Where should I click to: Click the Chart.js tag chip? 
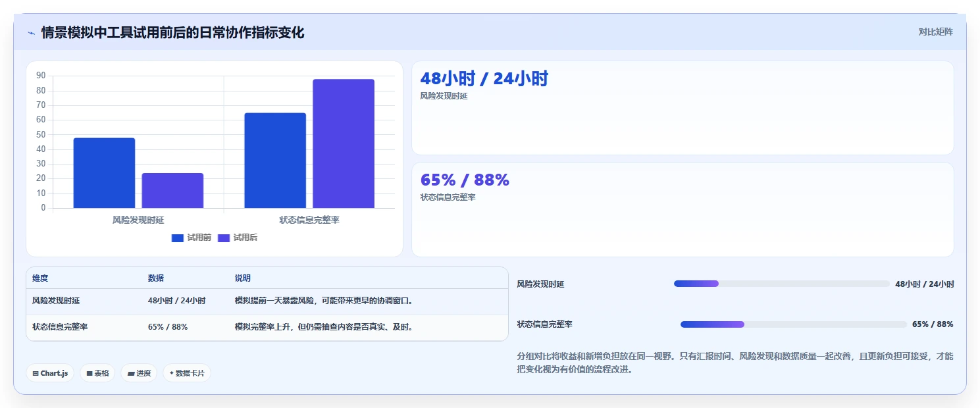pyautogui.click(x=51, y=373)
